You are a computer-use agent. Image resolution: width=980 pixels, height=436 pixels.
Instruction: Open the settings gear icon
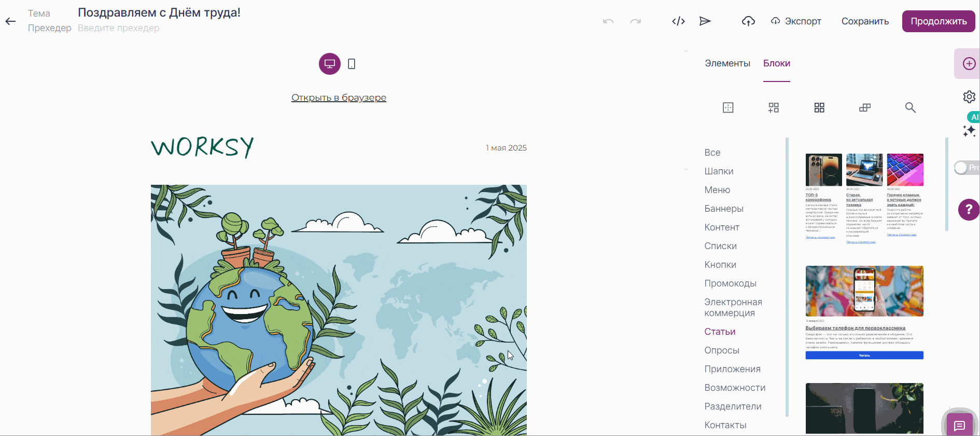pos(969,97)
